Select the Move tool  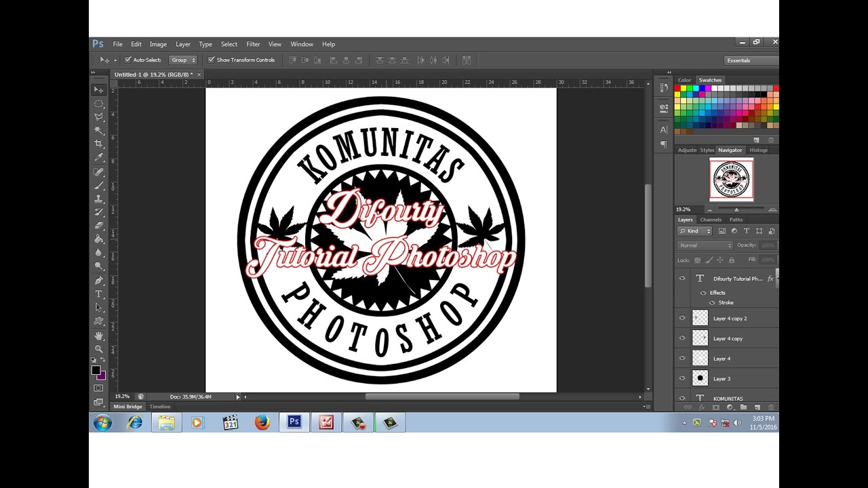pyautogui.click(x=99, y=89)
